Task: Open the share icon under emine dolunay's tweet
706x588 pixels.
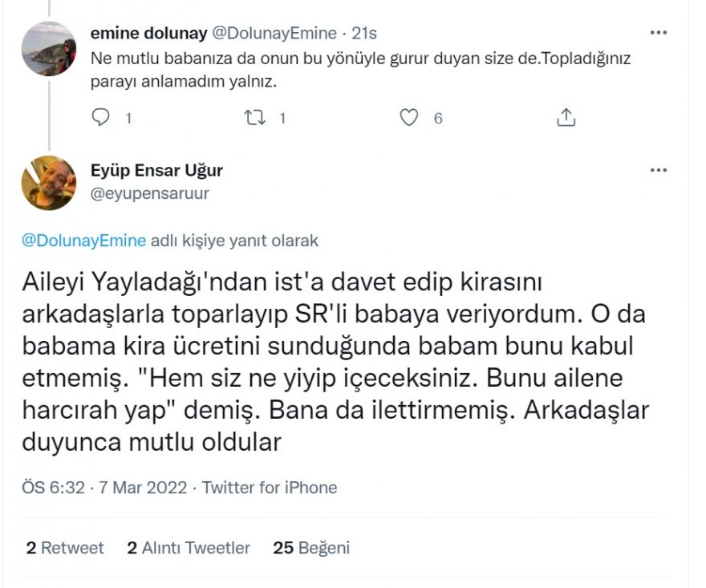Action: coord(566,118)
